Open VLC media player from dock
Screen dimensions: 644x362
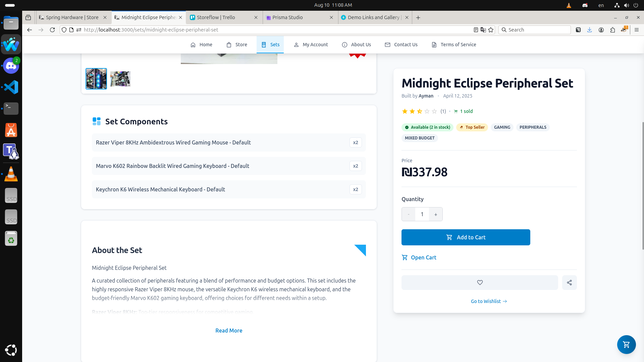tap(11, 174)
